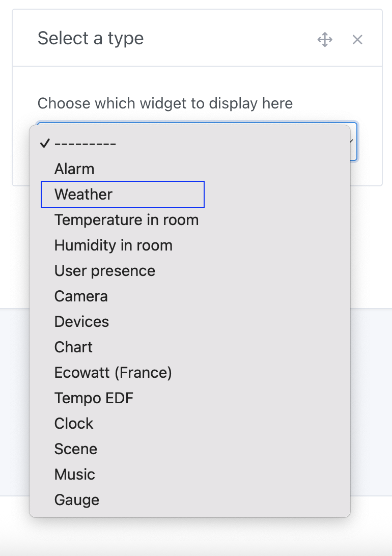392x556 pixels.
Task: Close the Select a type dialog
Action: pos(357,39)
